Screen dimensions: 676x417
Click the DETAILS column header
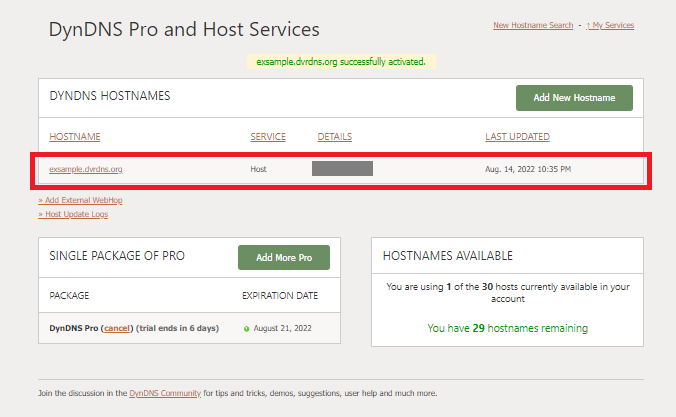pos(334,137)
